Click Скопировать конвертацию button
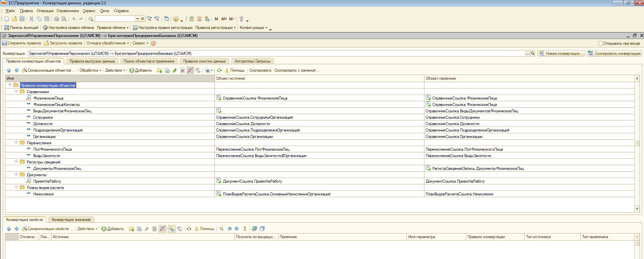Viewport: 644px width, 259px height. pyautogui.click(x=615, y=53)
